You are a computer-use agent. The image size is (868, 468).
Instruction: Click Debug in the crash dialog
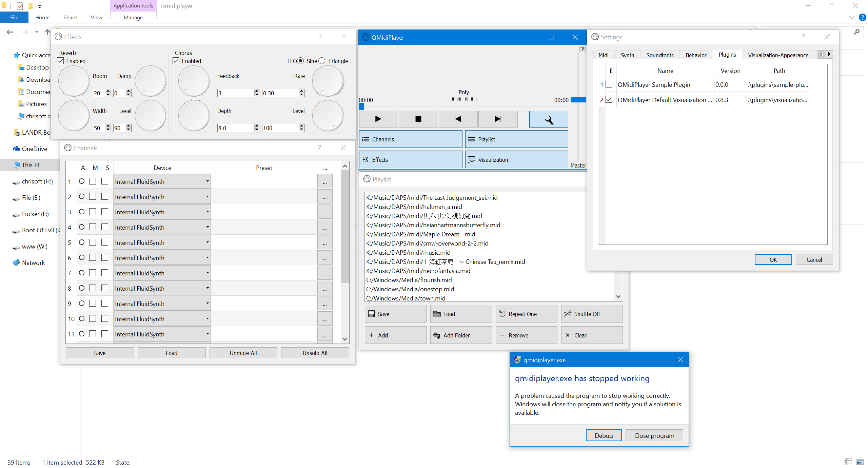point(604,435)
